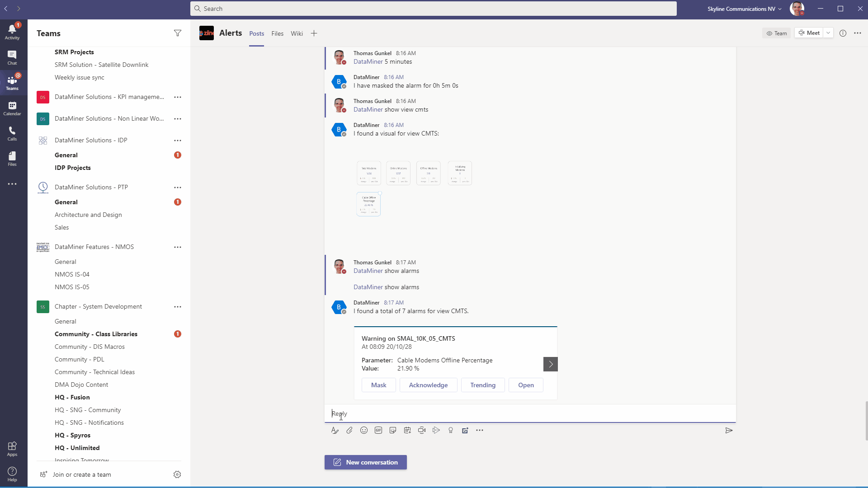
Task: Send the reply message
Action: (x=729, y=430)
